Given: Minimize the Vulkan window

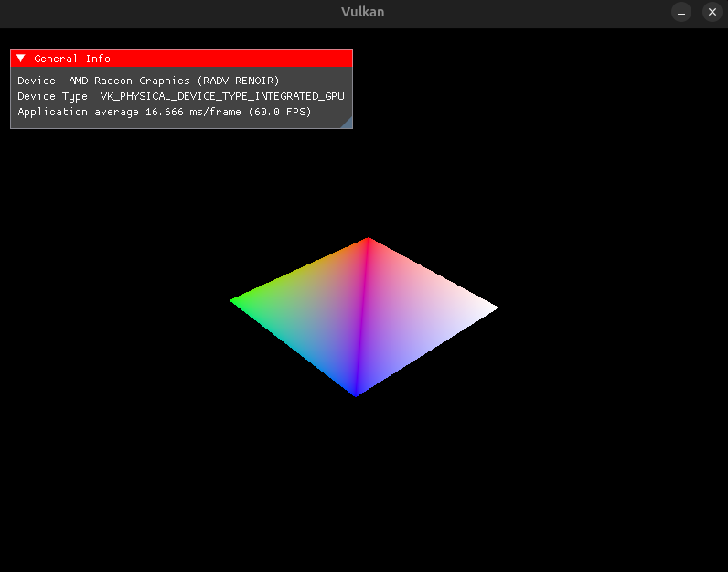Looking at the screenshot, I should (x=681, y=12).
